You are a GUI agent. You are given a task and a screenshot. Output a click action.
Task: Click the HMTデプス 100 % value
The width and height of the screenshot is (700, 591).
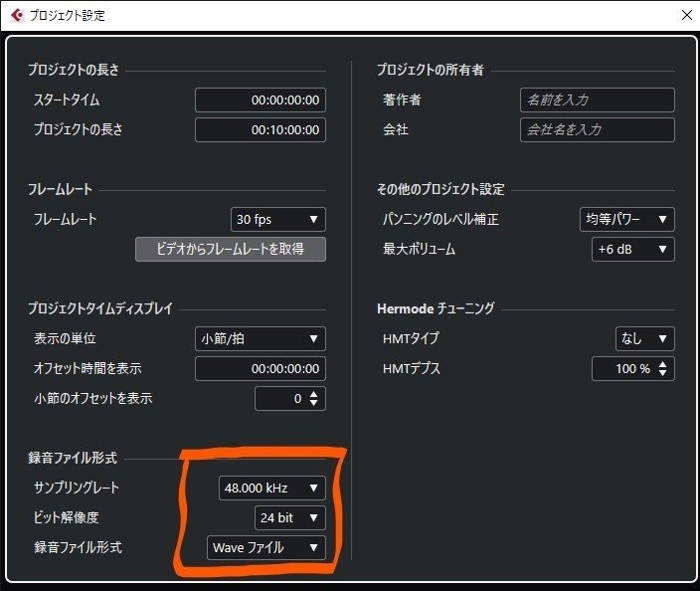(632, 368)
